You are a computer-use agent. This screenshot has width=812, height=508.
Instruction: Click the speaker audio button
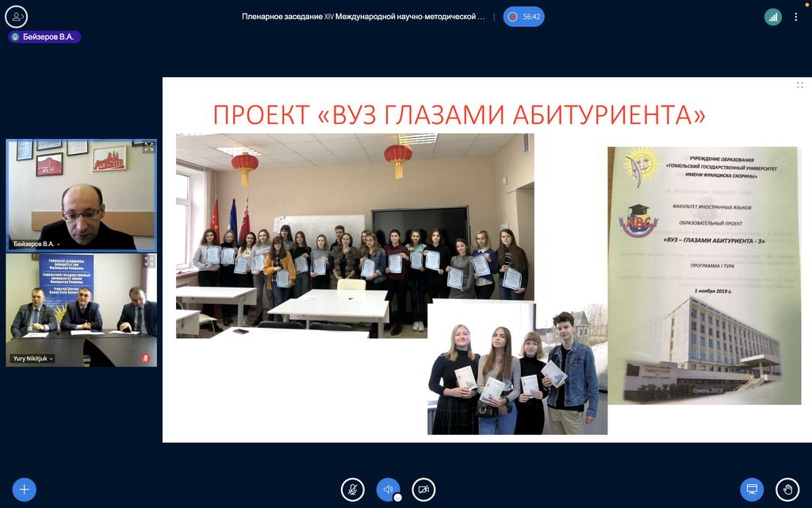(388, 489)
